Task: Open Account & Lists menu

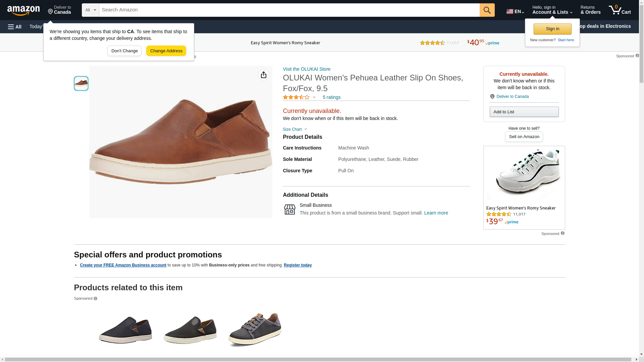Action: point(552,10)
